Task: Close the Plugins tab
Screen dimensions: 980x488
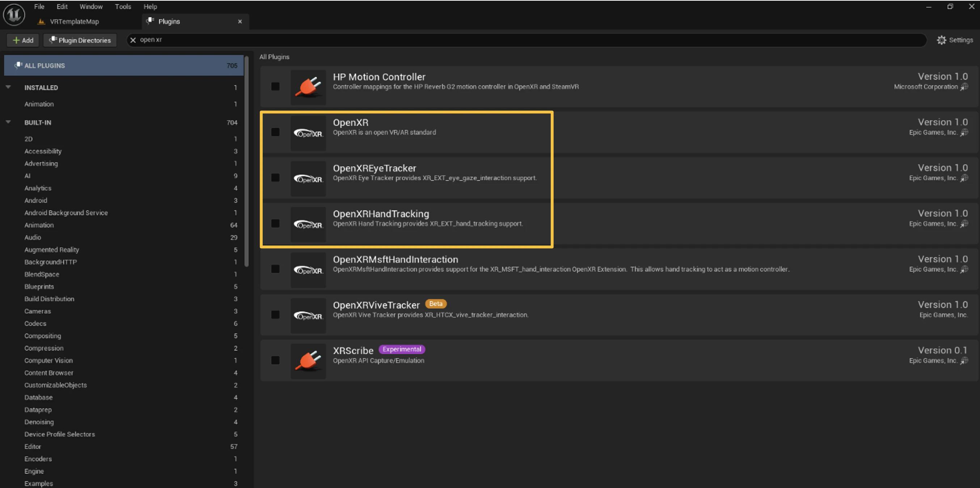Action: (240, 22)
